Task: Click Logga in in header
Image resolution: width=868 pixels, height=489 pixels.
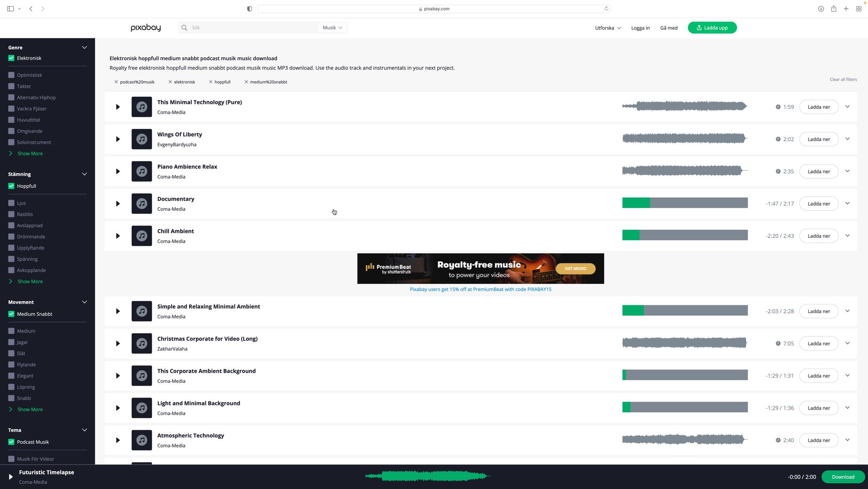Action: coord(640,28)
